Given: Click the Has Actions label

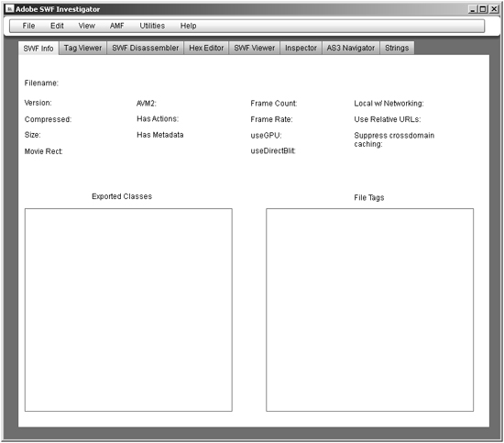Looking at the screenshot, I should pyautogui.click(x=158, y=118).
